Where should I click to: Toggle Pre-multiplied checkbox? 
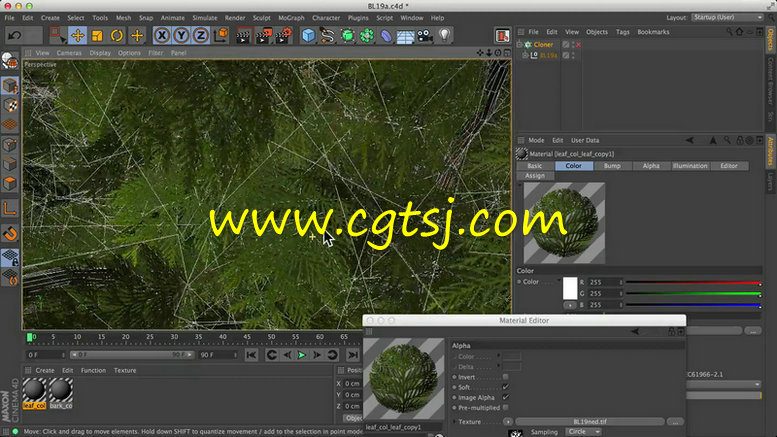[505, 408]
